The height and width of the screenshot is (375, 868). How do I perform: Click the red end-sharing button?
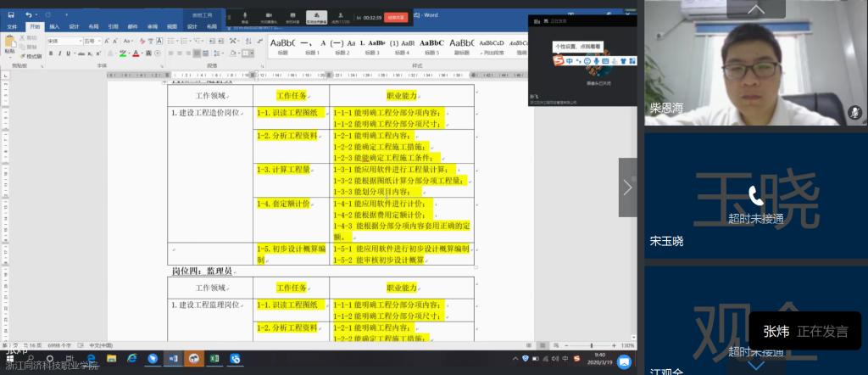pos(396,17)
